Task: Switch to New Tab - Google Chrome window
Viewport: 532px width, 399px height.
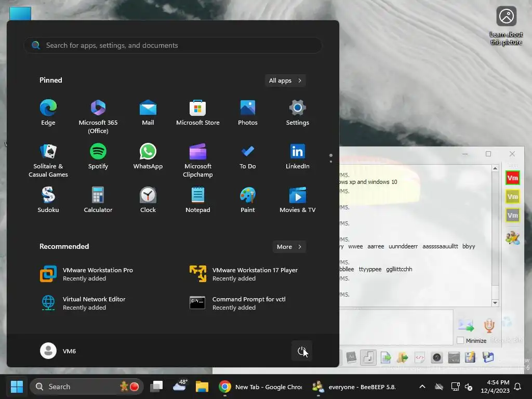Action: (261, 387)
